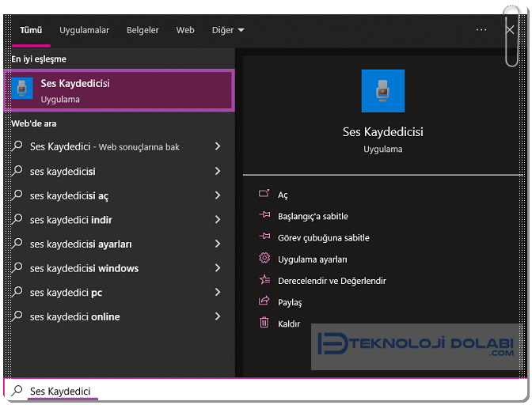
Task: Select the 'ses kaydedicisi windows' suggestion
Action: tap(117, 268)
